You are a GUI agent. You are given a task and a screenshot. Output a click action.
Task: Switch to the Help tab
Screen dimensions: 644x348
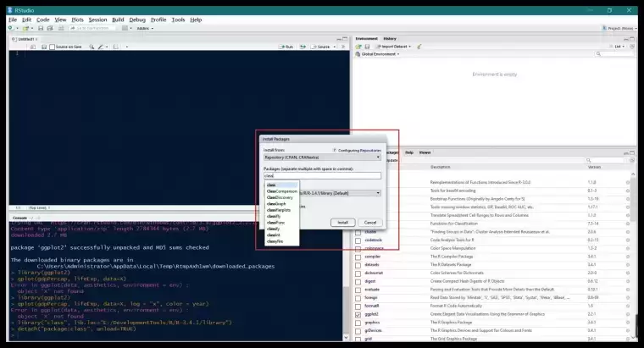click(x=409, y=152)
